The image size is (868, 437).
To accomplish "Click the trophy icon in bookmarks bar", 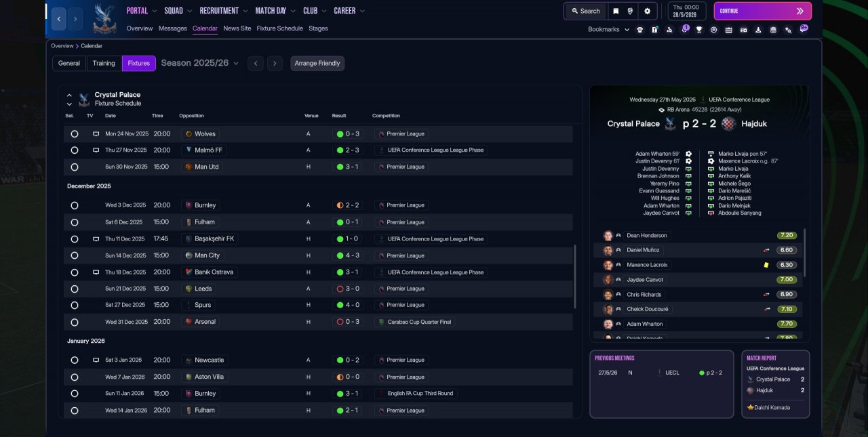I will [698, 30].
